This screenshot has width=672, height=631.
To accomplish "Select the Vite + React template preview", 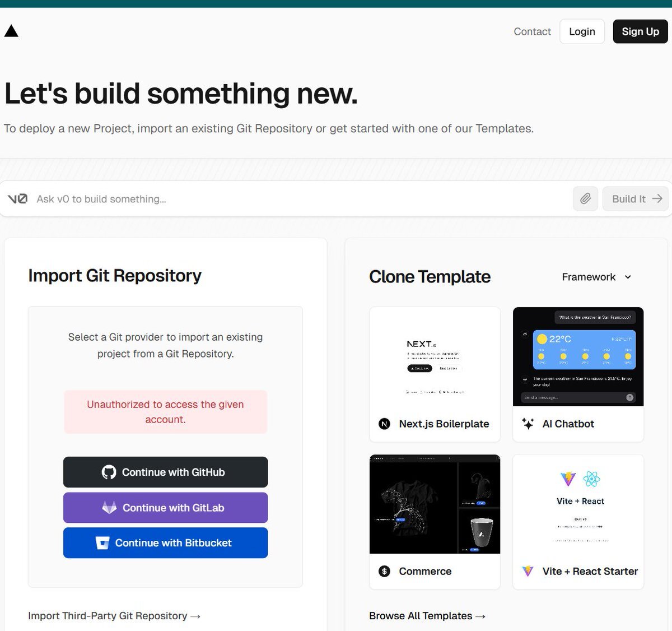I will pyautogui.click(x=578, y=504).
